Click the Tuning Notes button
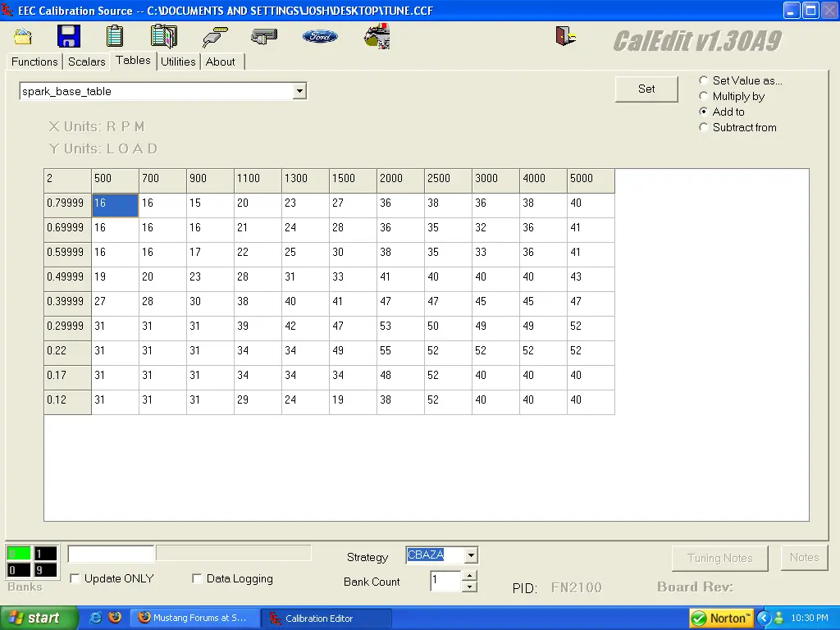The height and width of the screenshot is (630, 840). [x=720, y=558]
